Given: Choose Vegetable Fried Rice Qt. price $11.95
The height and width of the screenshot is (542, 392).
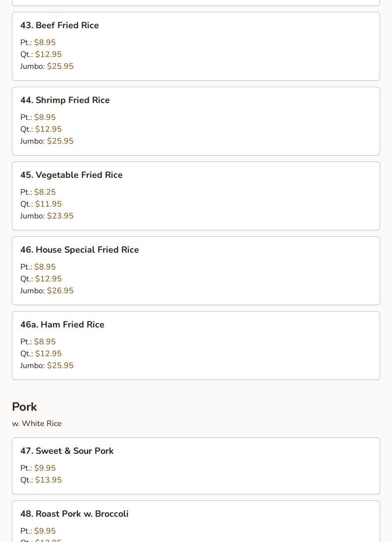Looking at the screenshot, I should [48, 204].
